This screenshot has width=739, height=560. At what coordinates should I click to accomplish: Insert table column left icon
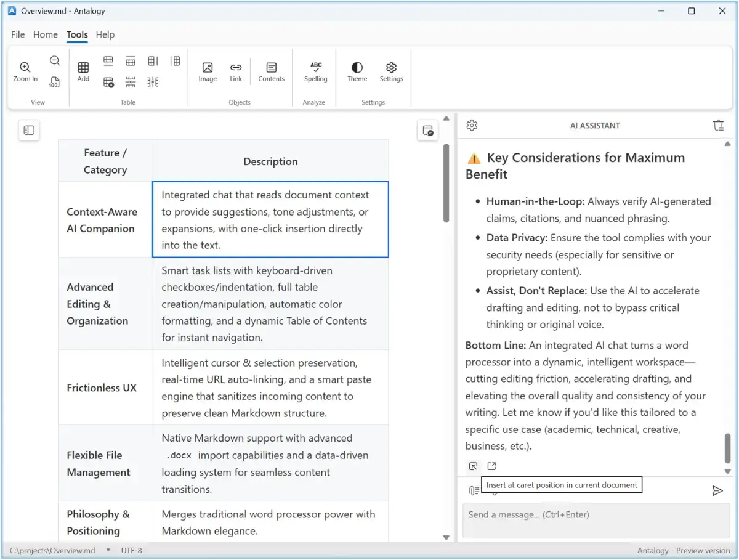coord(176,60)
